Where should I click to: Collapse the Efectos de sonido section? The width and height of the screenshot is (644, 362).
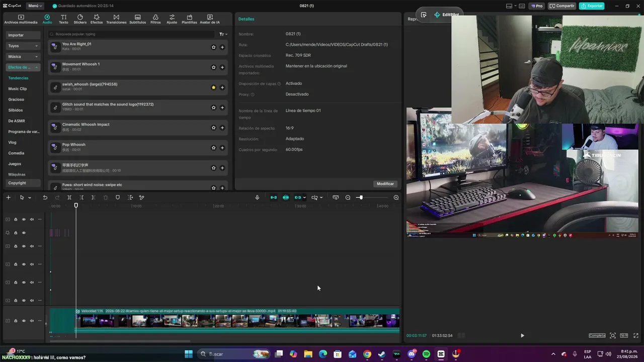pos(23,67)
